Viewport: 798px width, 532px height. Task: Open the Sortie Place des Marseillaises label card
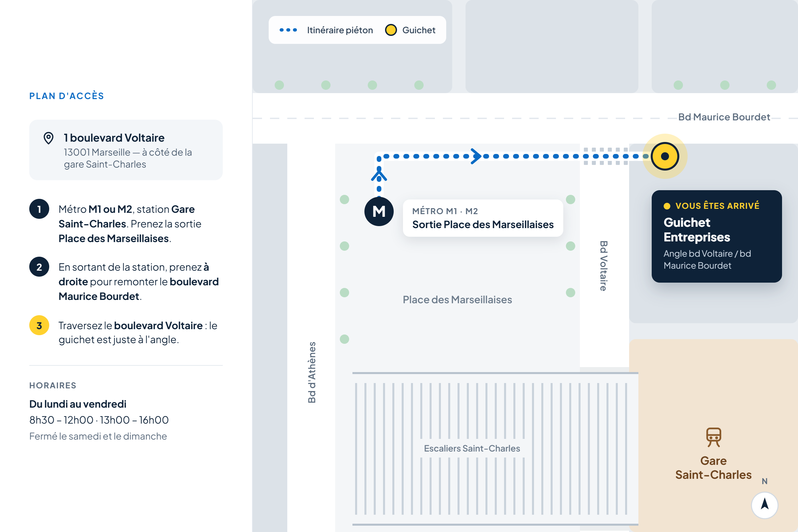point(483,218)
